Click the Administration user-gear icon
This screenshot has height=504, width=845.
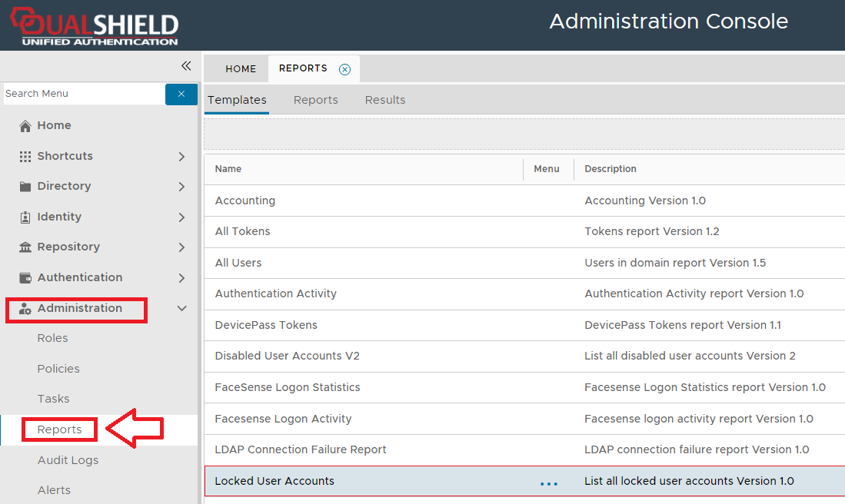click(25, 309)
